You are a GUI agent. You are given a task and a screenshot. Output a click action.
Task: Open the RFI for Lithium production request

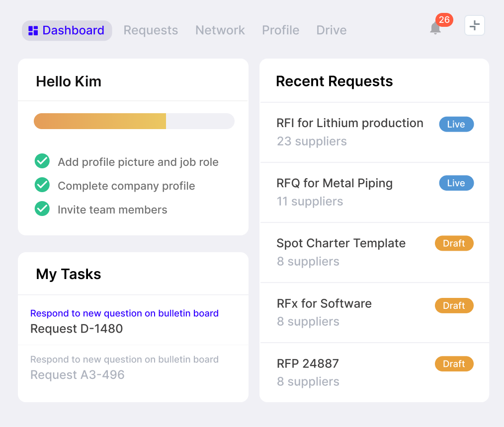click(349, 123)
